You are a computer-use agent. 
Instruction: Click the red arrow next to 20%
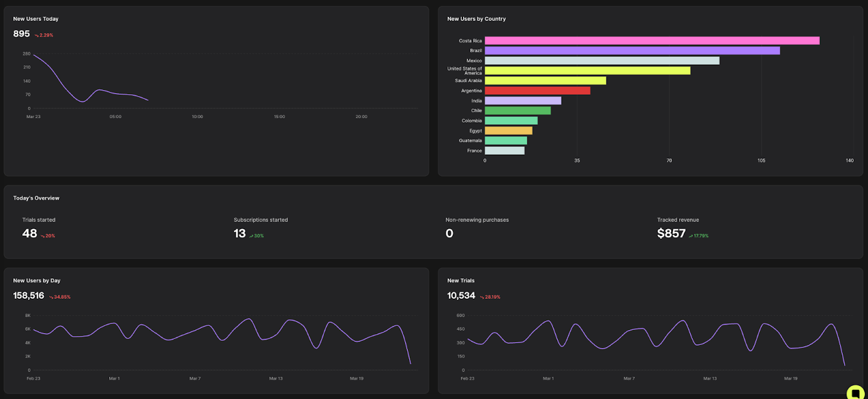[x=41, y=235]
